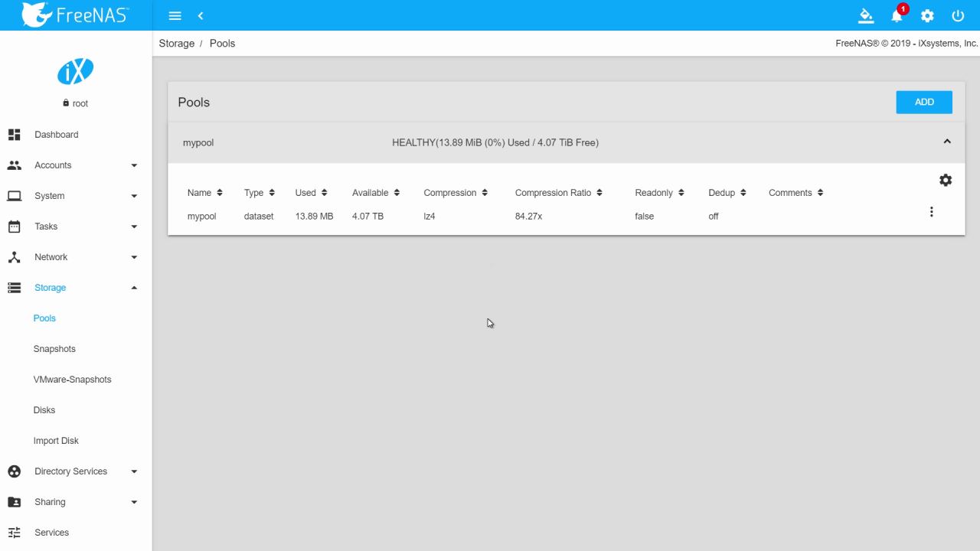The height and width of the screenshot is (551, 980).
Task: Sort the table by Used column
Action: pyautogui.click(x=311, y=192)
